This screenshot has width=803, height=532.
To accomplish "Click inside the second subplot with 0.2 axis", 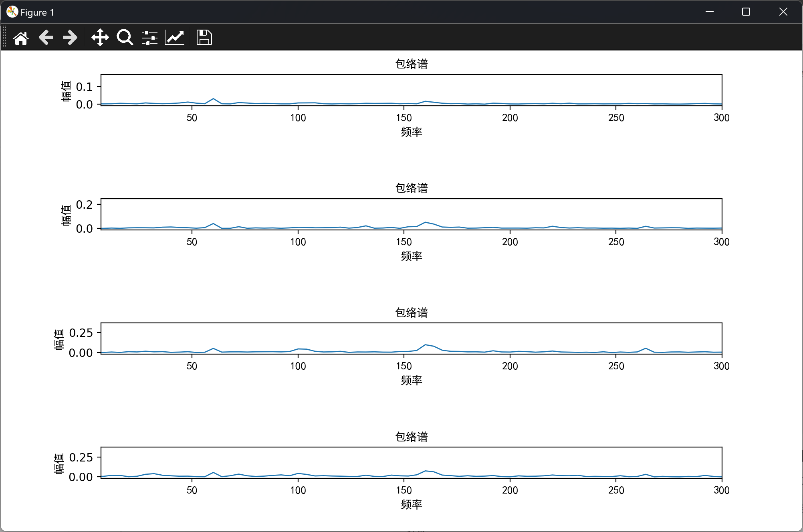I will pyautogui.click(x=411, y=214).
